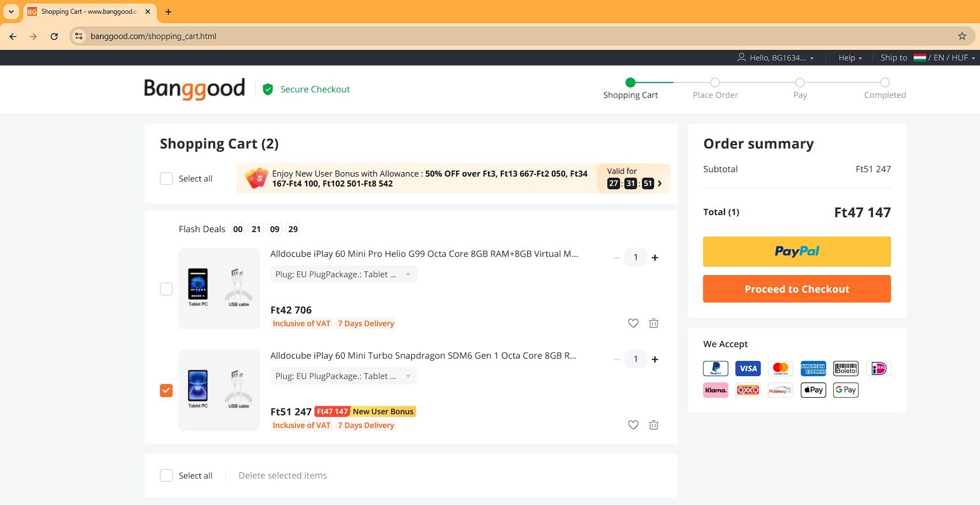
Task: Open plug options dropdown for iPlay 60 Mini Pro
Action: coord(344,275)
